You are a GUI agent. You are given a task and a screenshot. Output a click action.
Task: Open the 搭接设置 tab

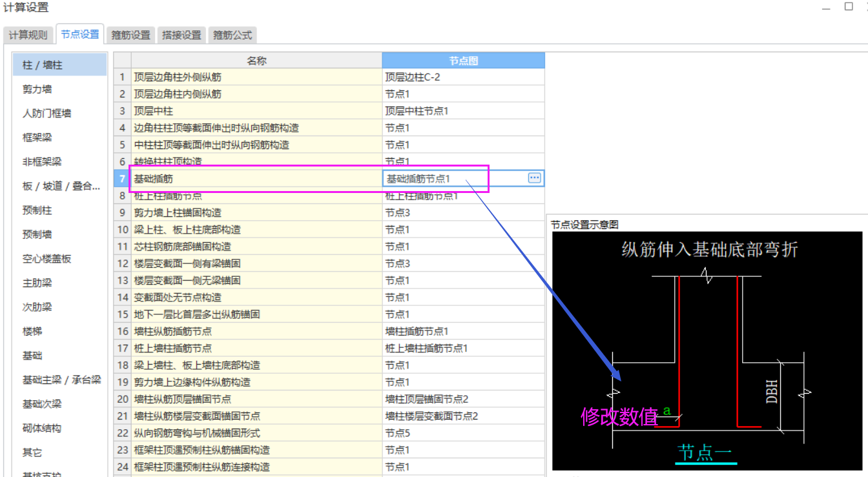tap(182, 35)
